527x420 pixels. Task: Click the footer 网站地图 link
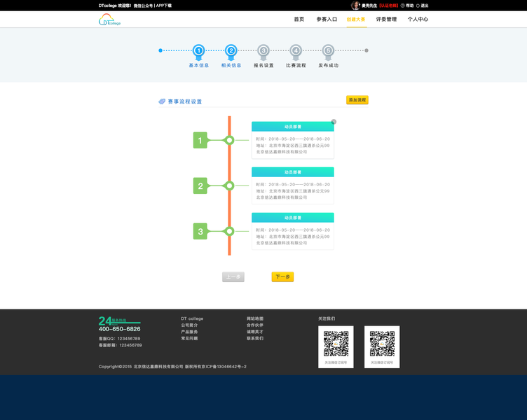255,318
